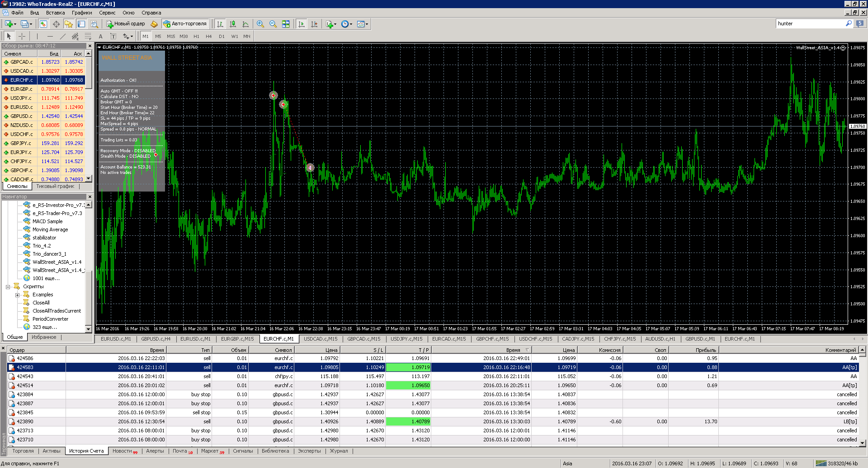Image resolution: width=868 pixels, height=468 pixels.
Task: Select the equidistant channel tool
Action: 75,36
